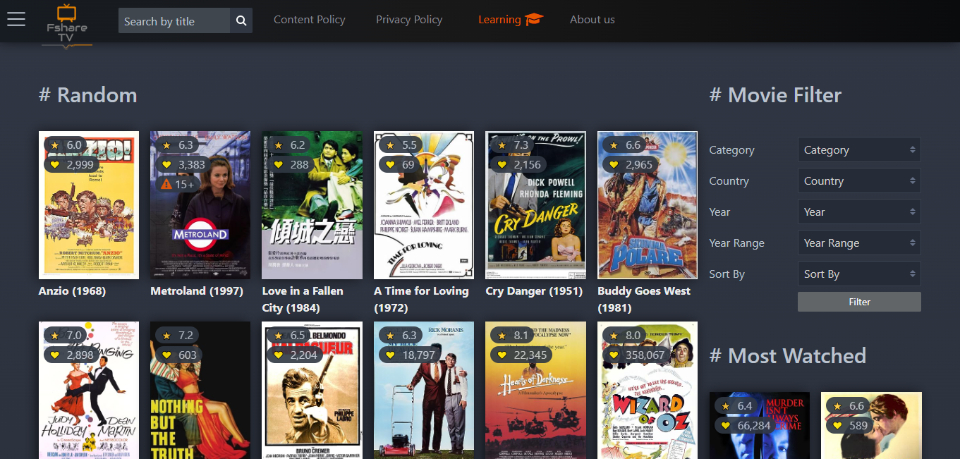Open the Cry Danger (1951) title link
This screenshot has width=960, height=459.
[x=534, y=291]
